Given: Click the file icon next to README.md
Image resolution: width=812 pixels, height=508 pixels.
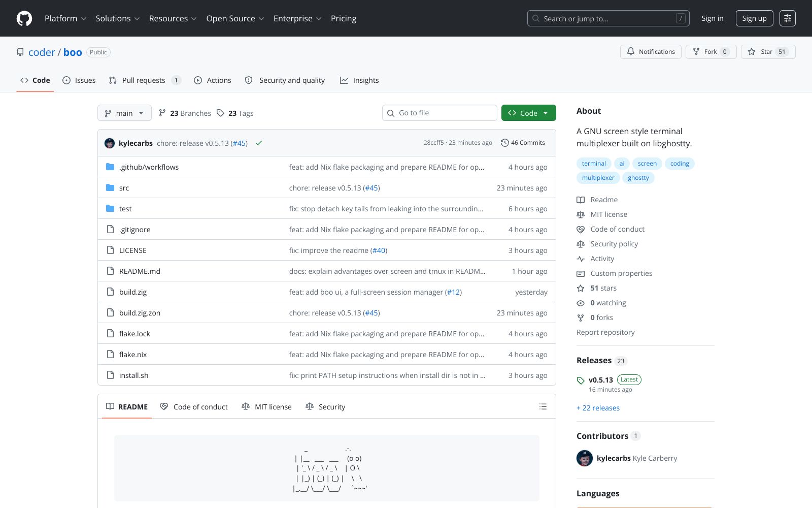Looking at the screenshot, I should 110,271.
